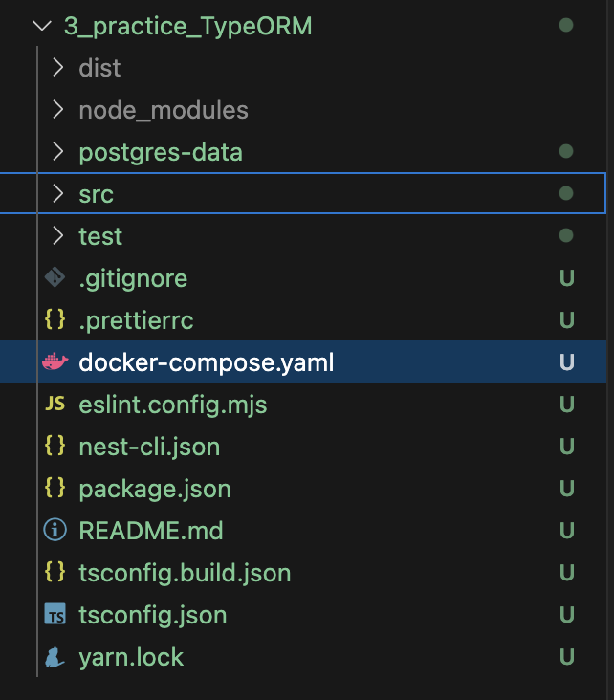Click the Docker whale icon beside docker-compose.yaml
Image resolution: width=614 pixels, height=700 pixels.
tap(55, 362)
